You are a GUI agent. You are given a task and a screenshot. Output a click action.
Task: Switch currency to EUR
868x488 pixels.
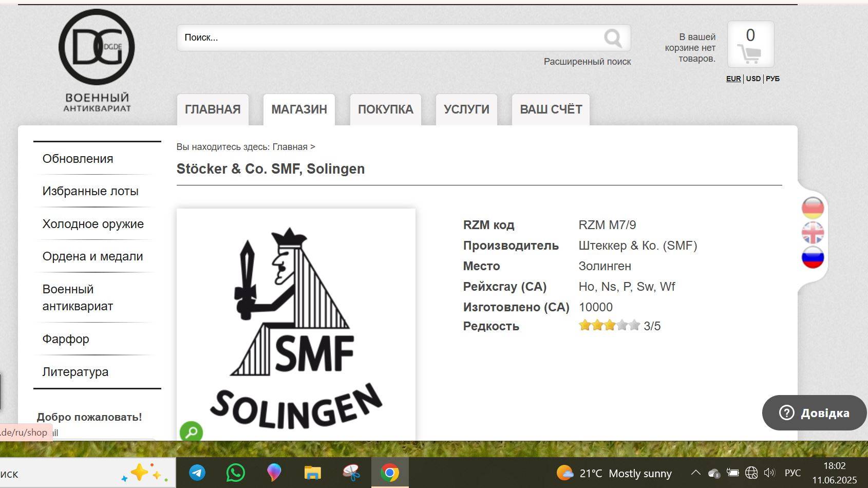pyautogui.click(x=733, y=79)
